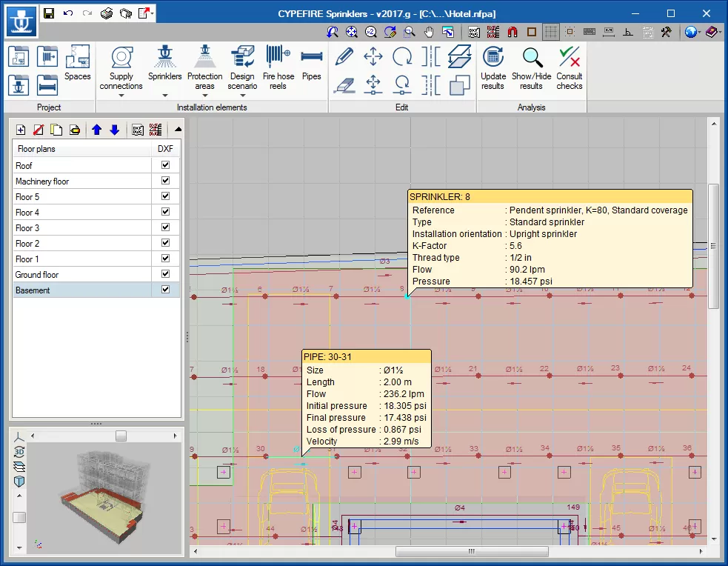Image resolution: width=728 pixels, height=566 pixels.
Task: Activate the zoom window magnifier icon
Action: pyautogui.click(x=409, y=32)
